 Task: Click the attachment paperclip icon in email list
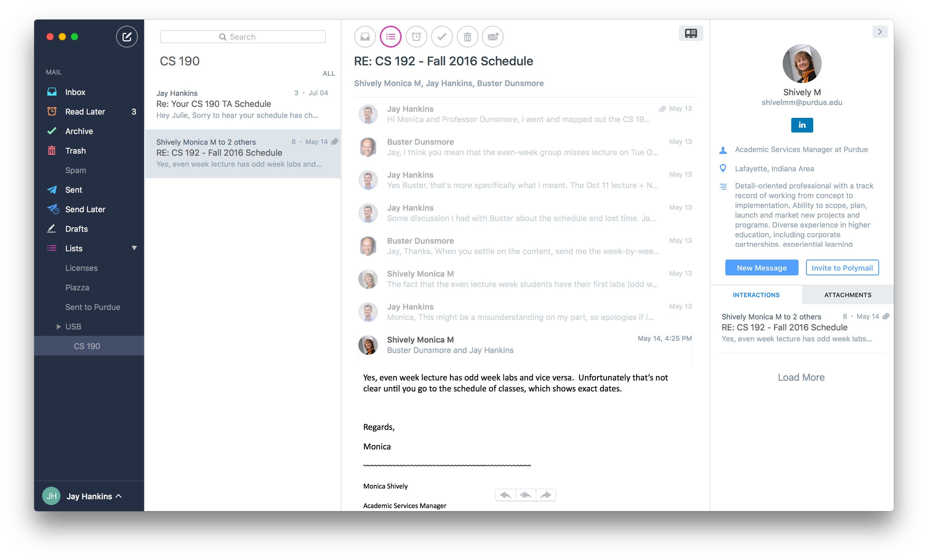tap(335, 142)
